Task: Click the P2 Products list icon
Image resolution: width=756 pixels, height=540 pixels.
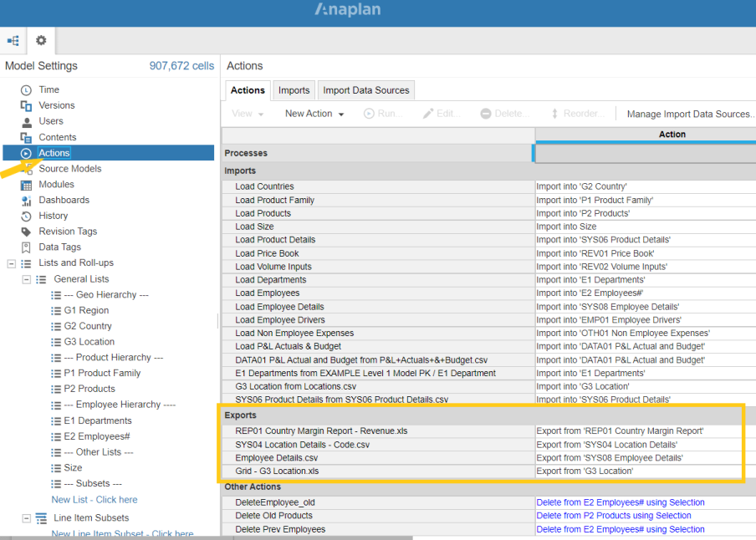Action: pyautogui.click(x=56, y=390)
